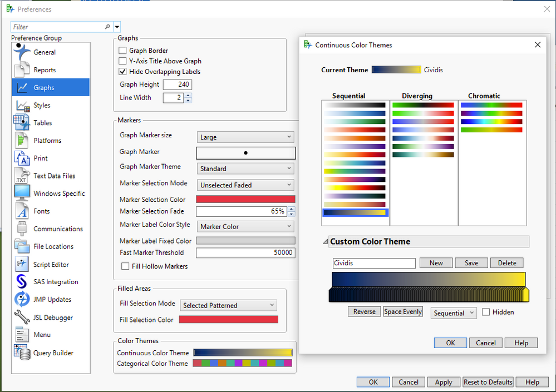Uncheck Hide Overlapping Labels

tap(123, 72)
